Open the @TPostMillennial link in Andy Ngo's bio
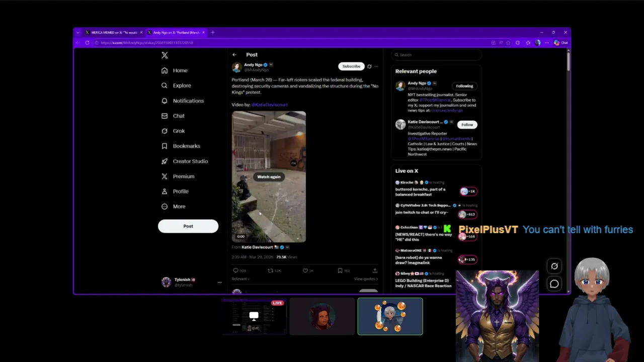The image size is (644, 362). point(435,100)
